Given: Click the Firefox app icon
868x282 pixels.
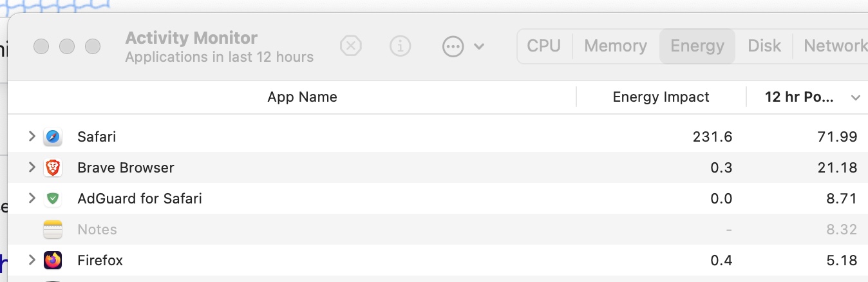Looking at the screenshot, I should coord(53,260).
